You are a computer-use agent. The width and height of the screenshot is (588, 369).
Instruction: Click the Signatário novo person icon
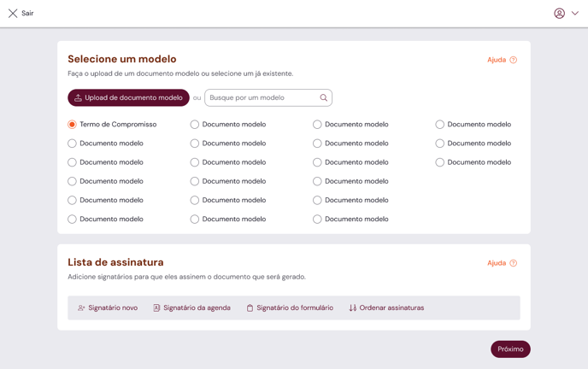click(x=81, y=308)
